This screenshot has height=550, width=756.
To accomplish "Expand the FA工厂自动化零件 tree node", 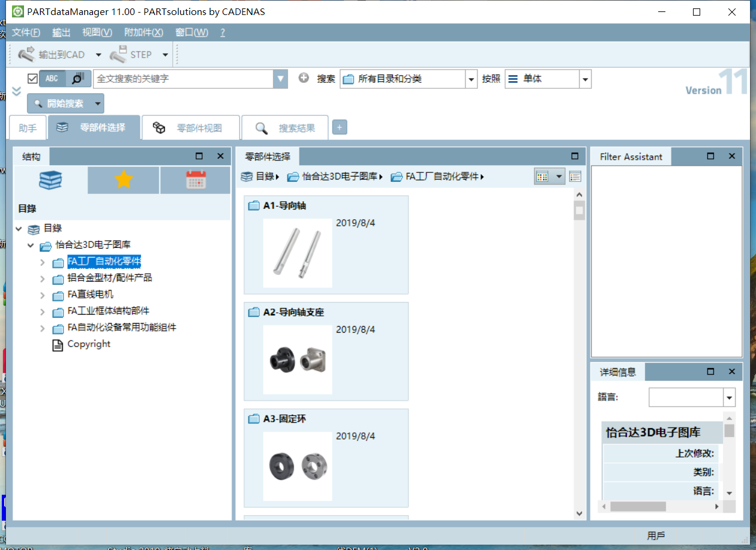I will click(x=42, y=262).
